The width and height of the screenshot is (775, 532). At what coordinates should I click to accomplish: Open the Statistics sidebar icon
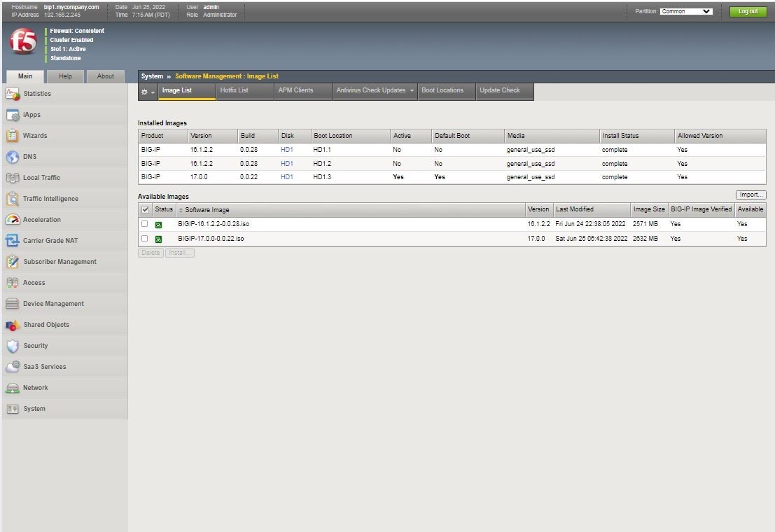pos(13,93)
